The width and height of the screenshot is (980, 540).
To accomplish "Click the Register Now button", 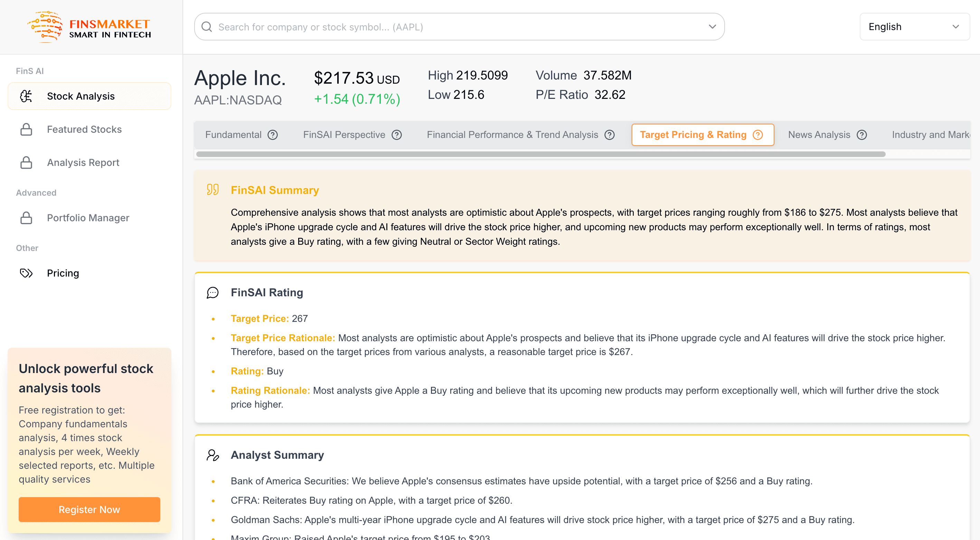I will tap(89, 509).
